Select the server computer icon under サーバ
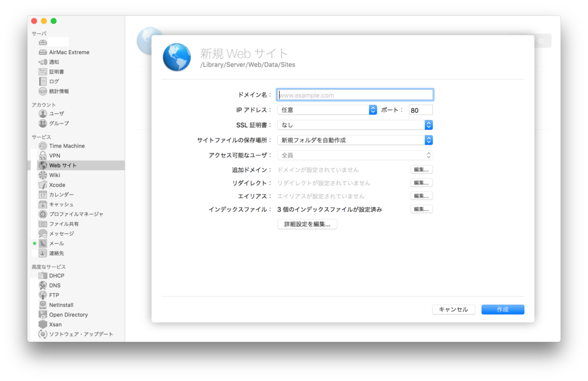The height and width of the screenshot is (381, 588). (x=42, y=42)
